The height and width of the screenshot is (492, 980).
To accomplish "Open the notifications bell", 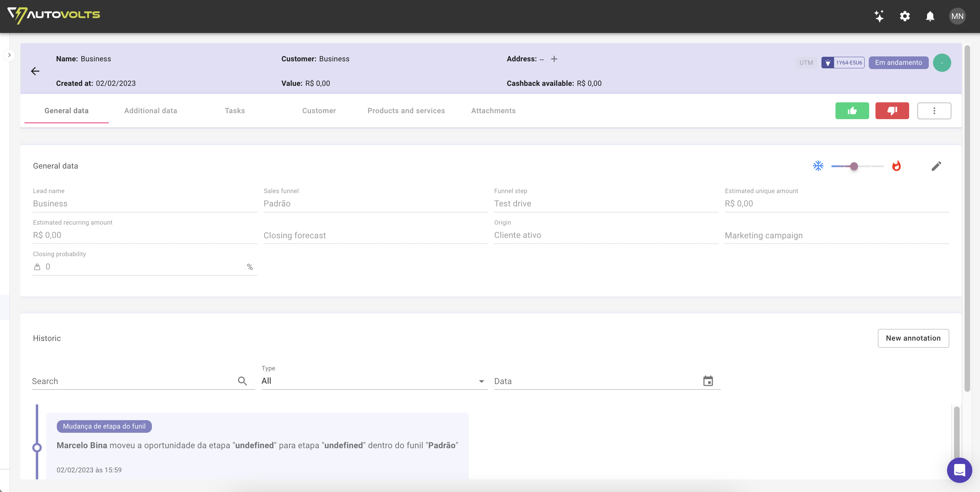I will click(929, 16).
